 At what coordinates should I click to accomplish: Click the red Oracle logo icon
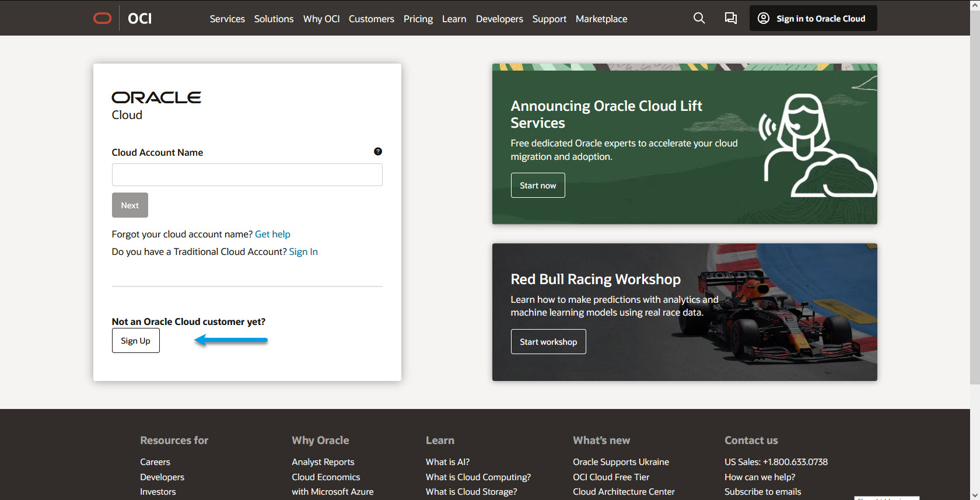[x=103, y=19]
